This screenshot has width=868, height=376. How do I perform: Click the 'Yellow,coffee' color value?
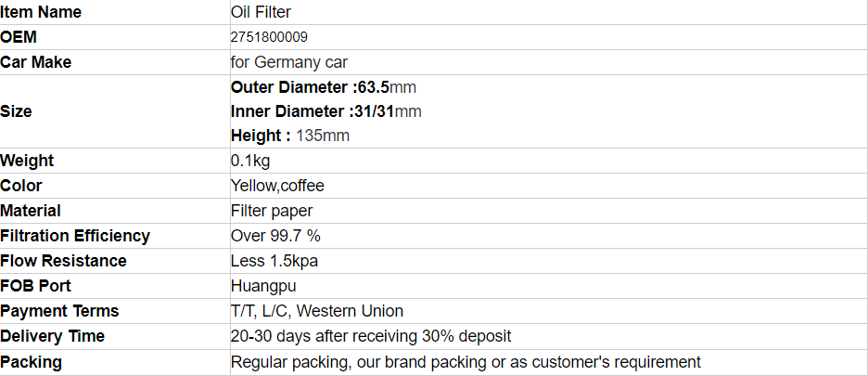pyautogui.click(x=277, y=186)
